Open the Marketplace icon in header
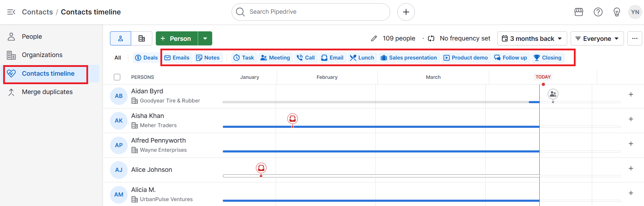This screenshot has height=206, width=644. [x=579, y=12]
